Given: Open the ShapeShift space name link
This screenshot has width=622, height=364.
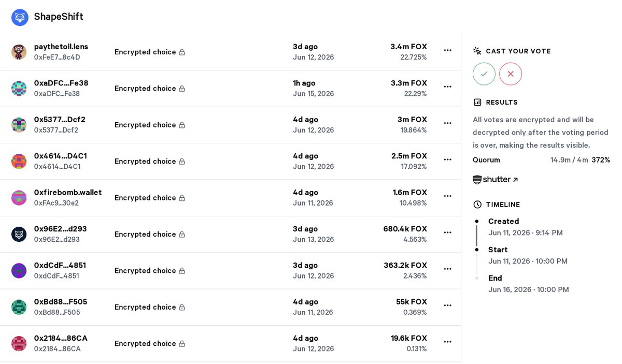Looking at the screenshot, I should [59, 17].
